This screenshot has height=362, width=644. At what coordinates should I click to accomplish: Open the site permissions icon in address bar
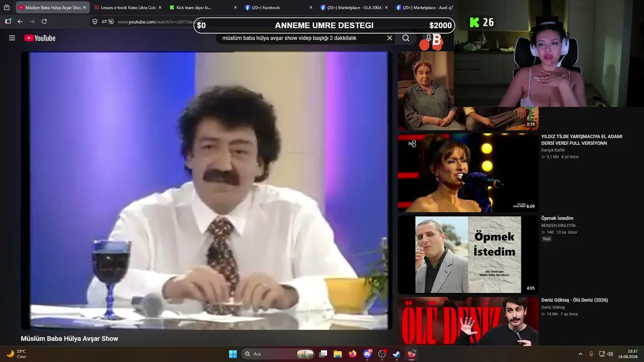104,22
